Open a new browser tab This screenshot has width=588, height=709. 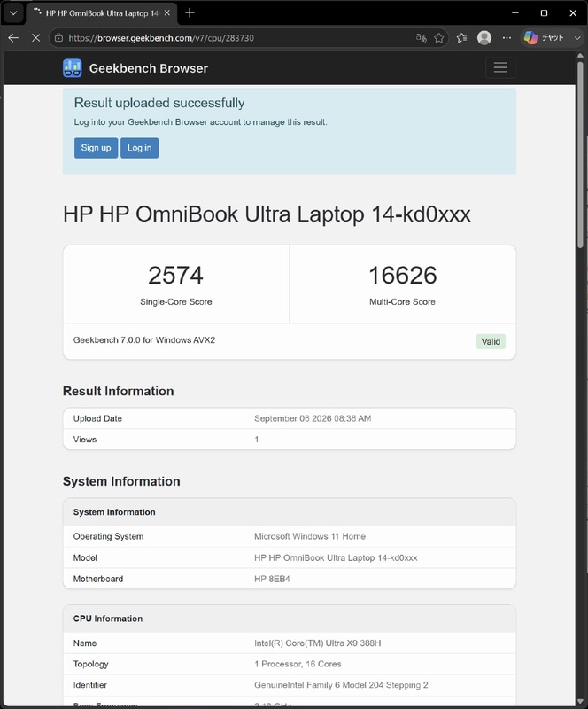190,13
